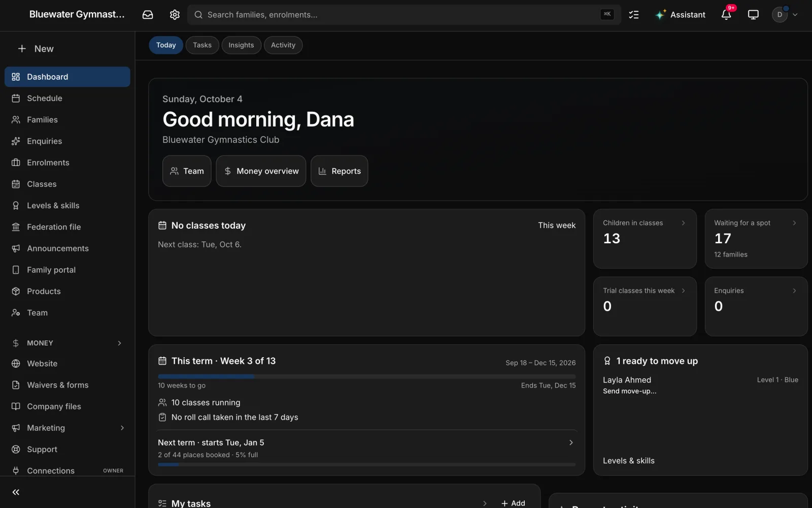The image size is (812, 508).
Task: Focus the search families, enrolments field
Action: coord(404,15)
